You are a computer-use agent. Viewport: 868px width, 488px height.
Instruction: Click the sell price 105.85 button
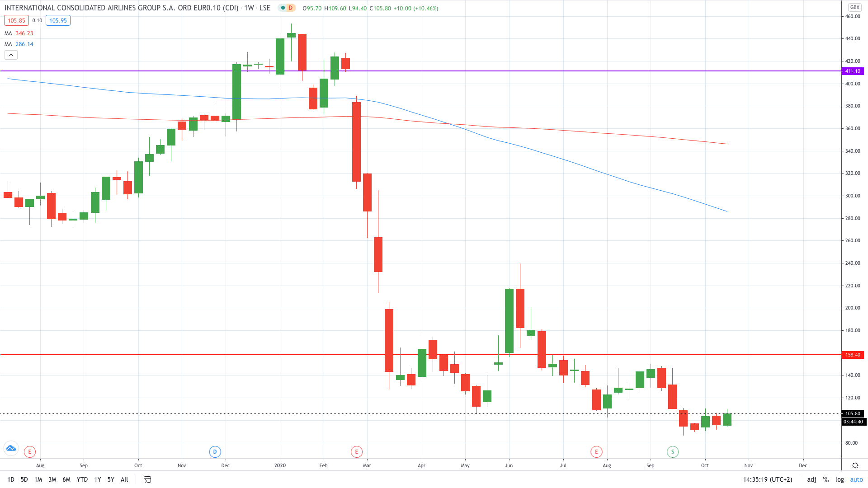tap(17, 20)
